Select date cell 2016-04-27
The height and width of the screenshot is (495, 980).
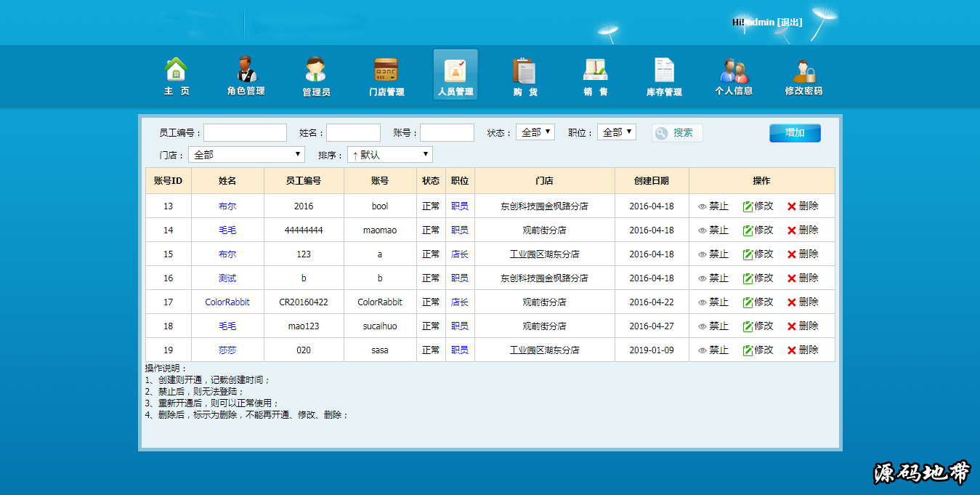(x=652, y=326)
